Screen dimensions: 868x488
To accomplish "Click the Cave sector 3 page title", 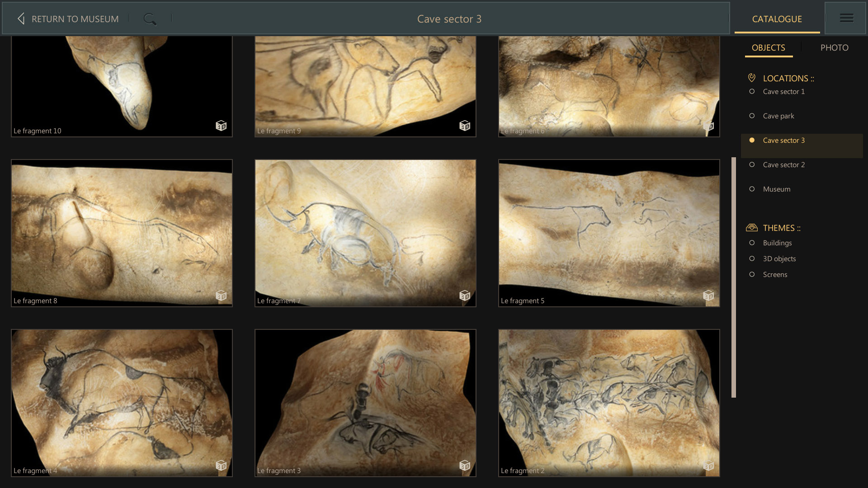I will point(449,19).
